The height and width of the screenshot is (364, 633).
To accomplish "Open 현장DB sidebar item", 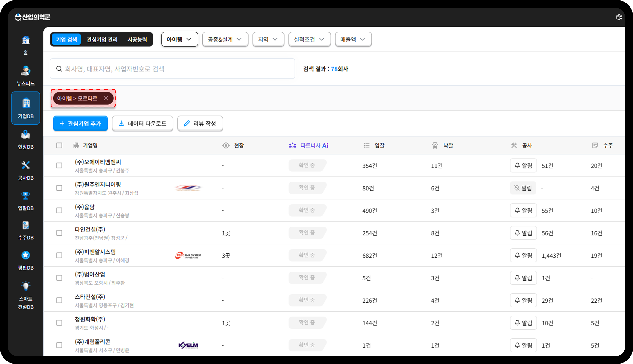I will [x=25, y=139].
